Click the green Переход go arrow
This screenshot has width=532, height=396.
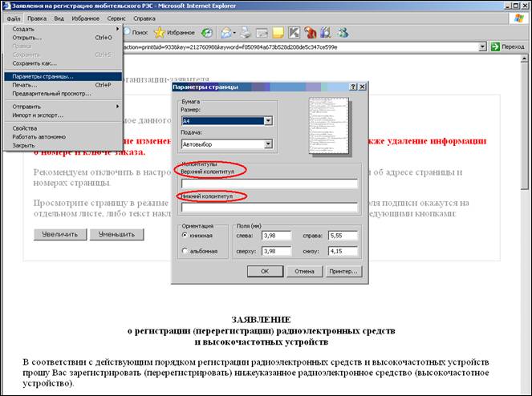[508, 46]
